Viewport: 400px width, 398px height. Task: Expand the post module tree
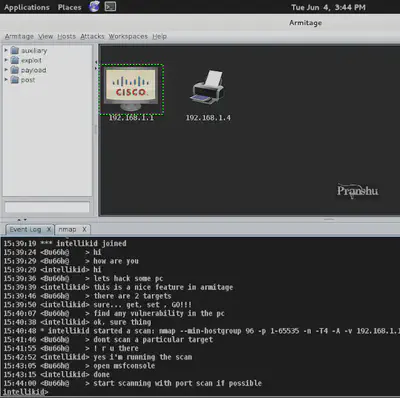pyautogui.click(x=6, y=80)
